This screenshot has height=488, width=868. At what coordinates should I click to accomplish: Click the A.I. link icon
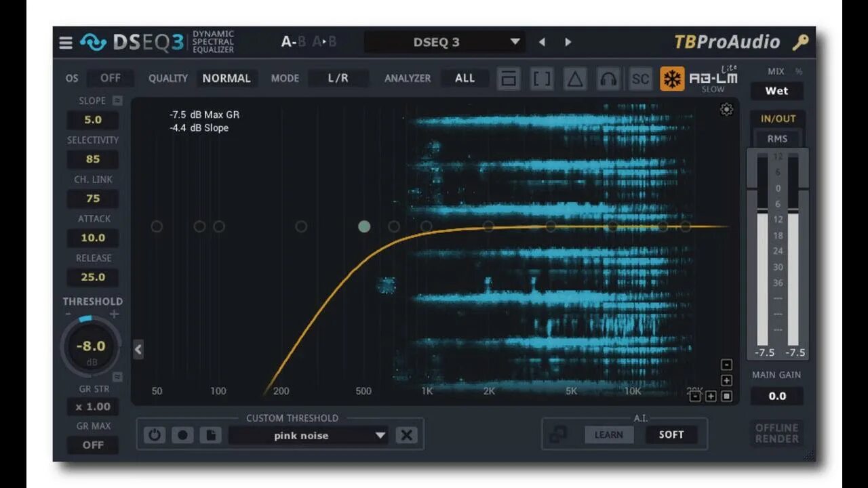click(x=559, y=435)
